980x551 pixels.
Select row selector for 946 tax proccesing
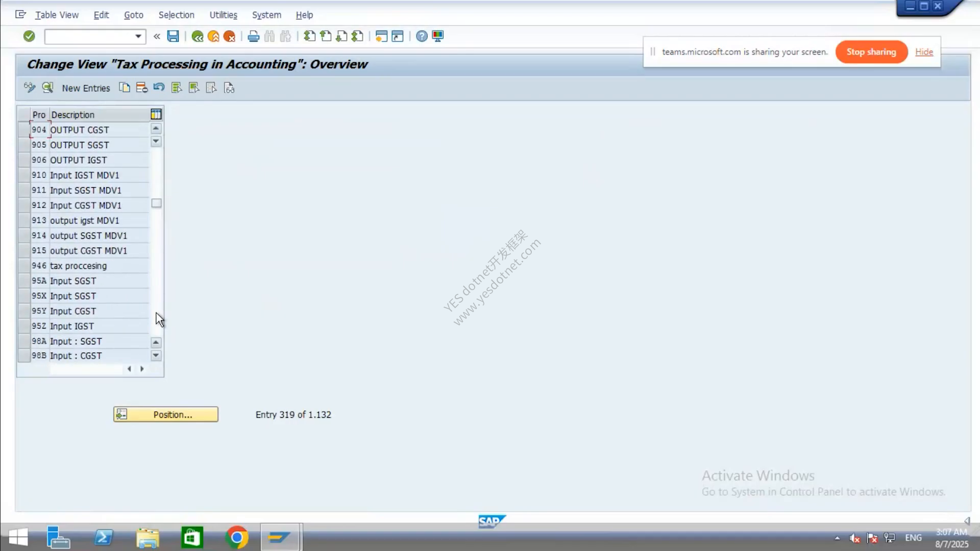coord(23,266)
